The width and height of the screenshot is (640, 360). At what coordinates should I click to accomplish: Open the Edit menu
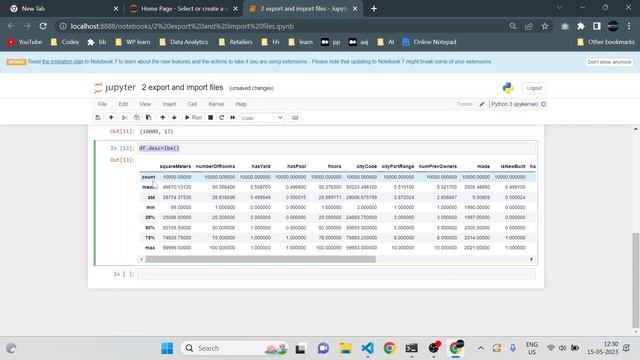[123, 104]
